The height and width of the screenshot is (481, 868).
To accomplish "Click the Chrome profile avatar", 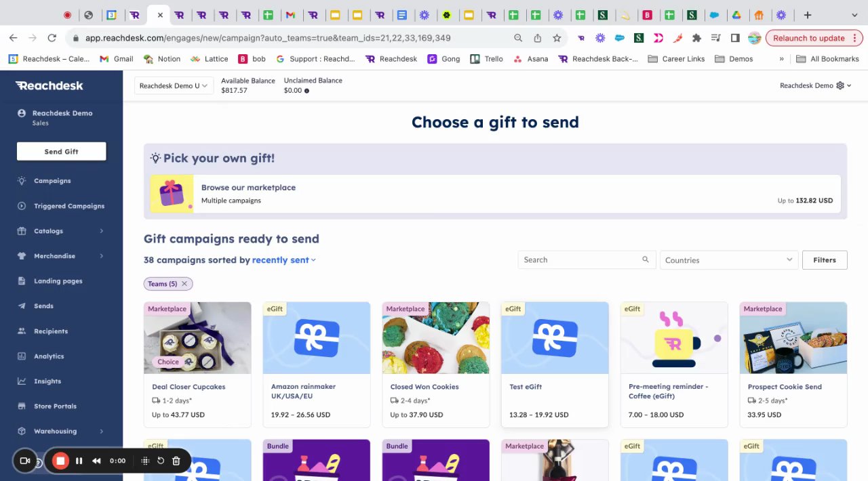I will pyautogui.click(x=755, y=38).
